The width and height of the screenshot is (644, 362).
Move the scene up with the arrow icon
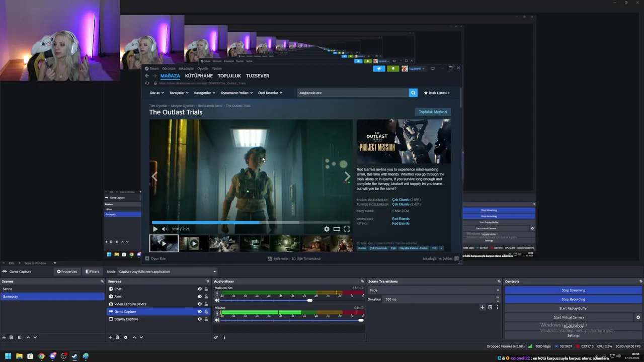click(28, 337)
